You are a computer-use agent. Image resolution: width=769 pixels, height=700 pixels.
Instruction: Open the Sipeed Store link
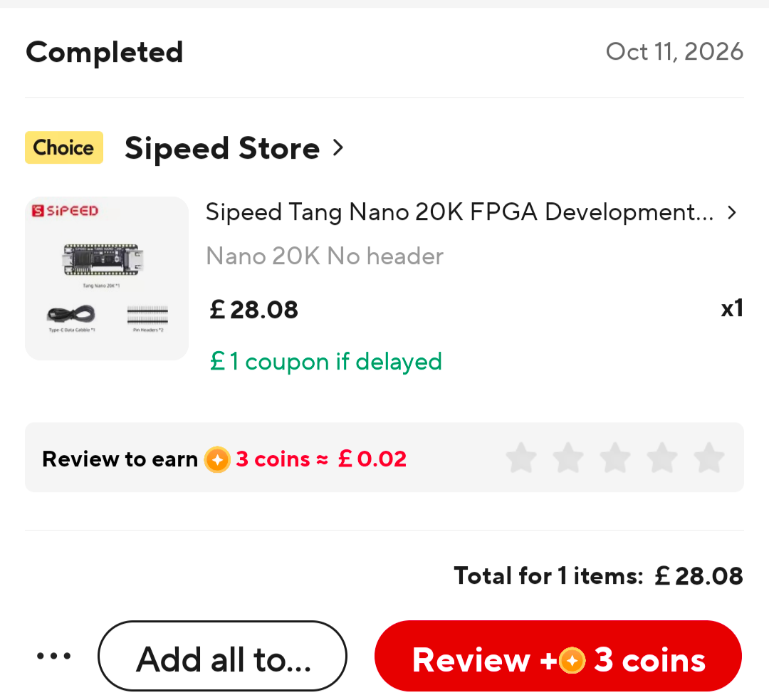tap(222, 148)
